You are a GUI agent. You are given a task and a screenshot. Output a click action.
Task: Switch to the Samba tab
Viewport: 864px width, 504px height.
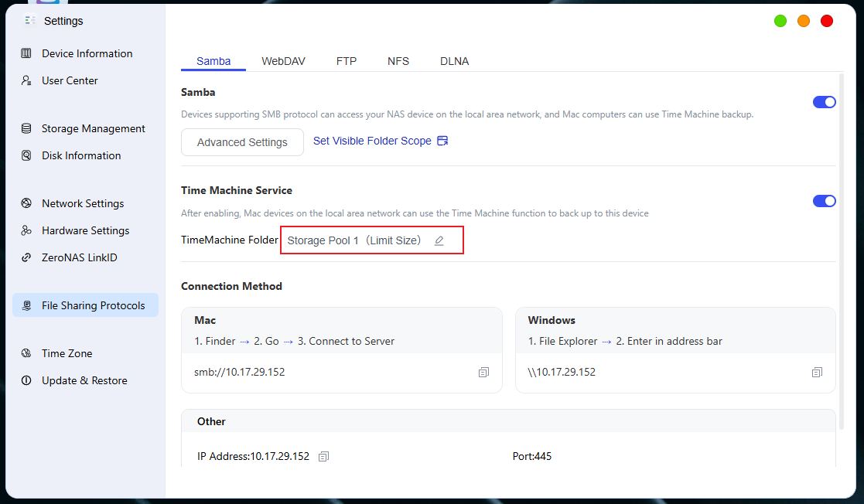213,61
